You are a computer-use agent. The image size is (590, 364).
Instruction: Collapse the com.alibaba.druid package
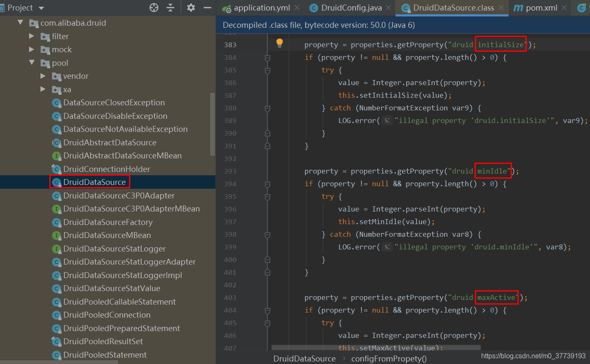coord(20,23)
